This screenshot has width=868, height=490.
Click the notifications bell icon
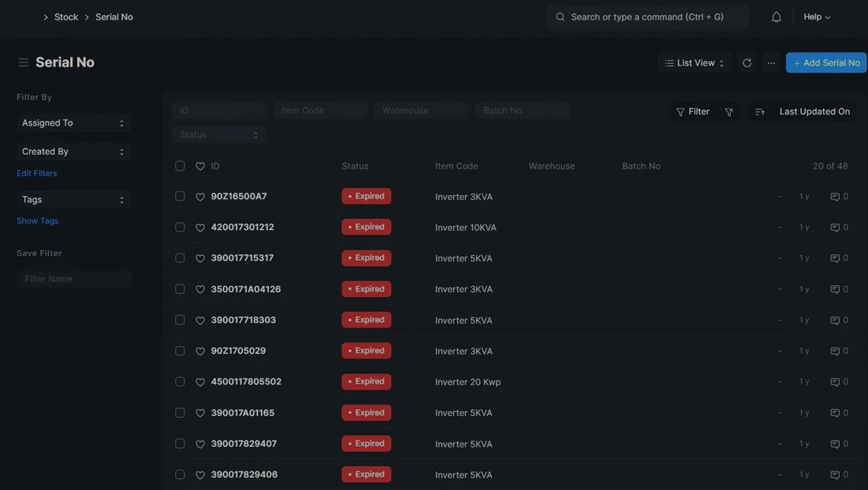[x=776, y=17]
